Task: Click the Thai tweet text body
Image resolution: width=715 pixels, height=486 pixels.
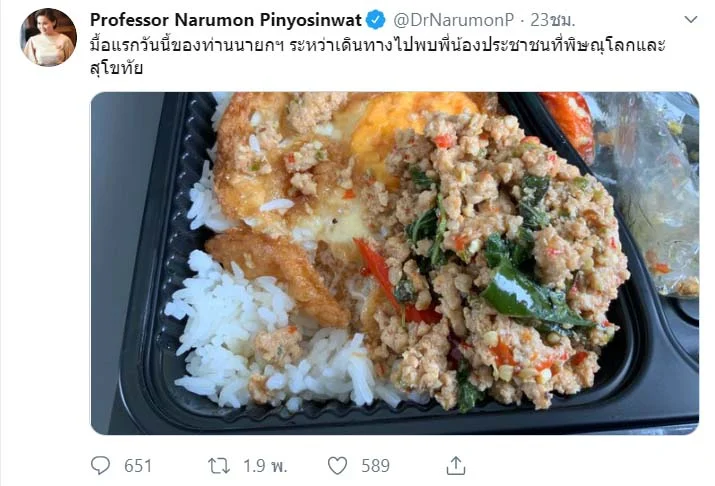Action: [378, 57]
